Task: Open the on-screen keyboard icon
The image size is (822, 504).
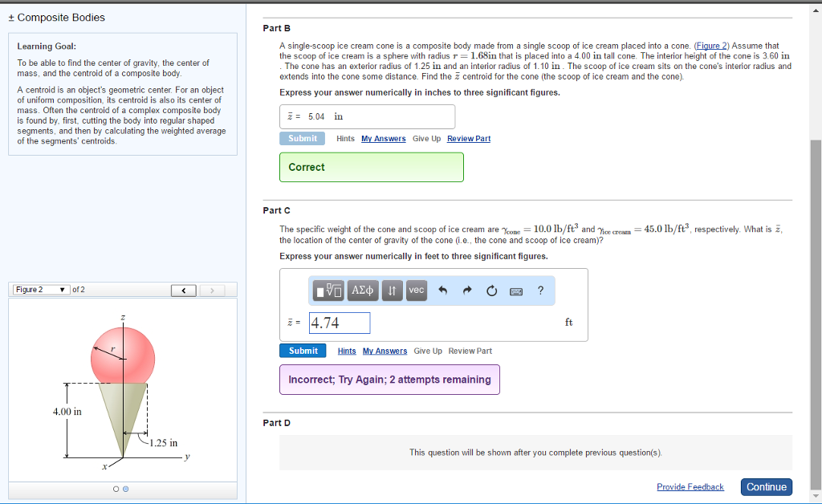Action: point(515,290)
